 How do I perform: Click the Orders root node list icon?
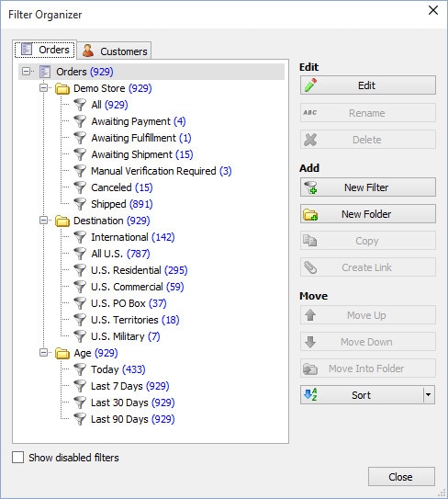45,72
